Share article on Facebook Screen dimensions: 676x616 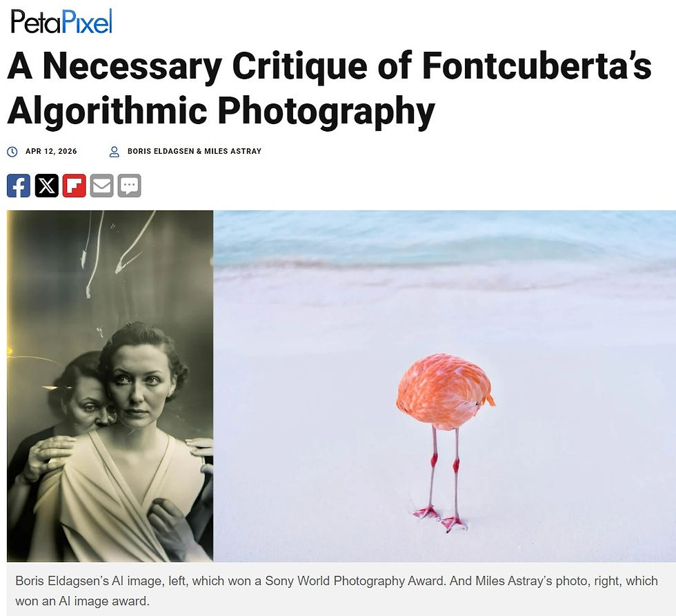point(19,186)
